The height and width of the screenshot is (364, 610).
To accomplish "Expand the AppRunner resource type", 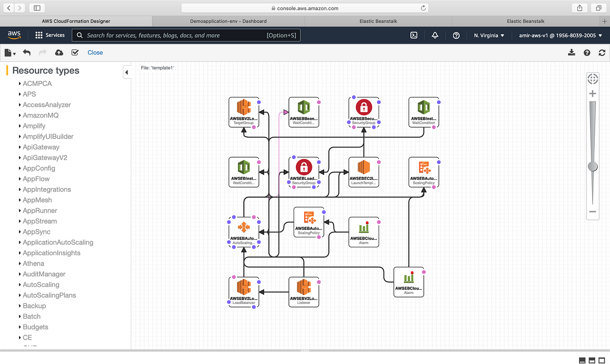I will pyautogui.click(x=20, y=211).
